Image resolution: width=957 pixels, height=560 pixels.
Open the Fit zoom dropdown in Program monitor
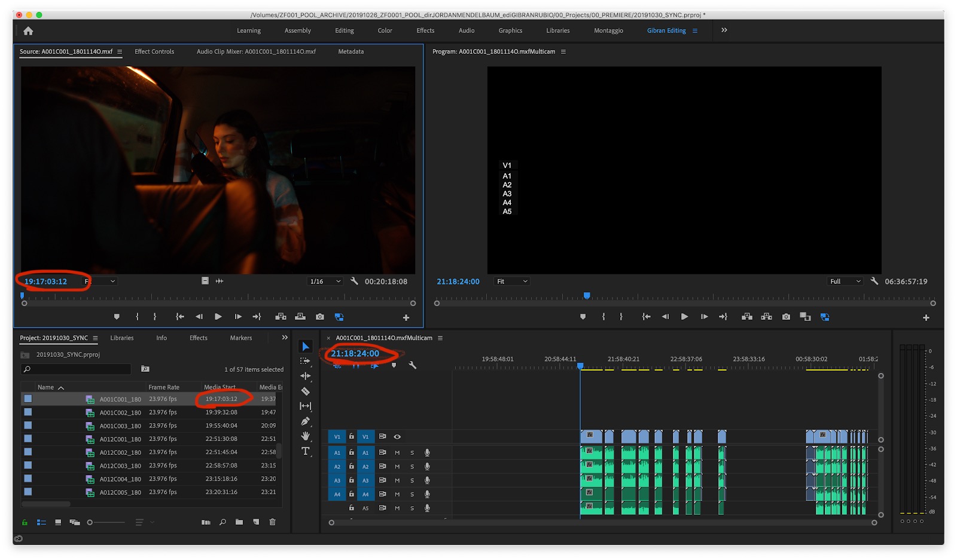[x=511, y=281]
